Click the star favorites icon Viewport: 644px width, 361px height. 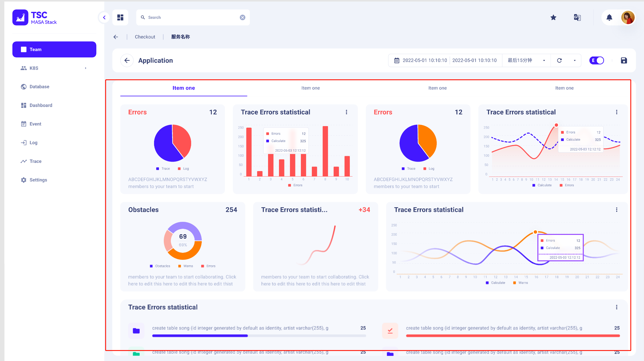553,18
